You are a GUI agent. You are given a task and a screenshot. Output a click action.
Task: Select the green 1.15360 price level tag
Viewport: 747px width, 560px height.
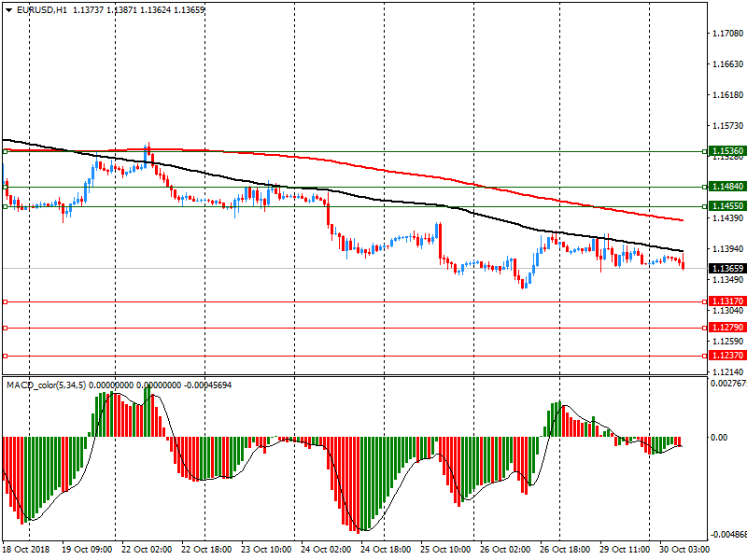click(726, 150)
